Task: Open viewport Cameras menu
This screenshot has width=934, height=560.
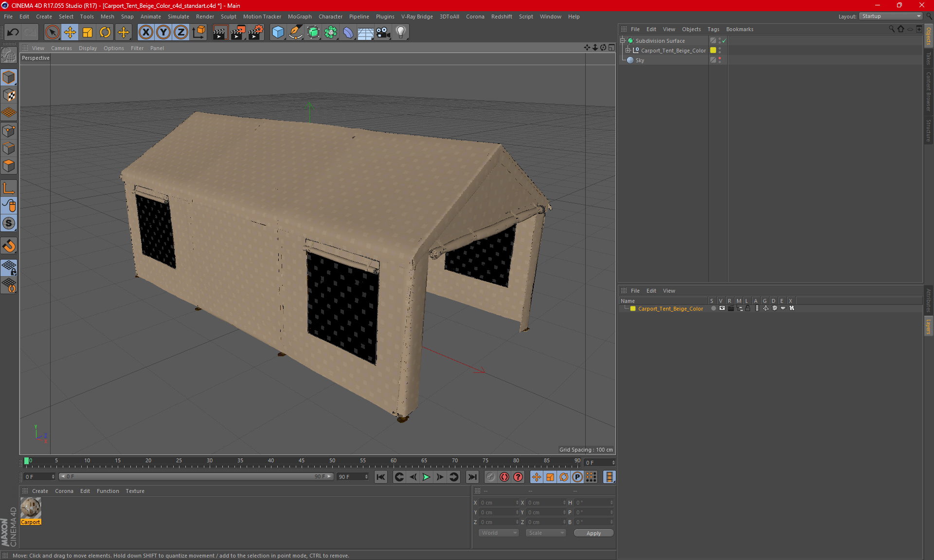Action: coord(61,48)
